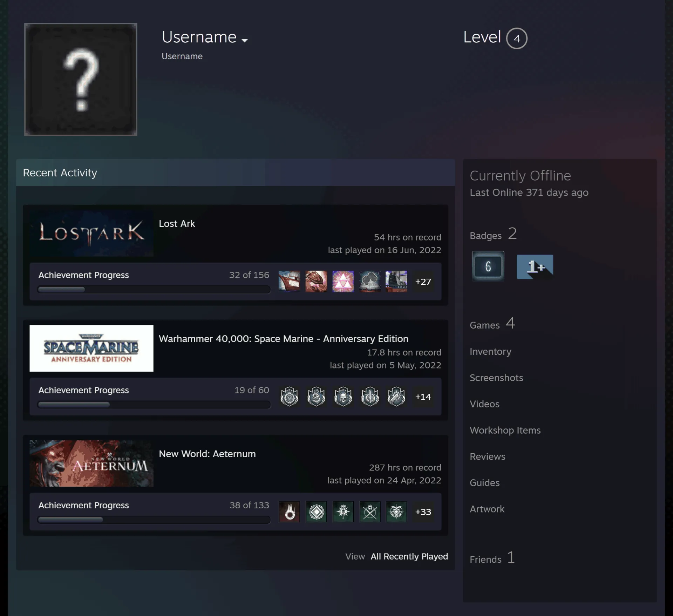The image size is (673, 616).
Task: Open the New World: Aeternum title link
Action: [x=207, y=454]
